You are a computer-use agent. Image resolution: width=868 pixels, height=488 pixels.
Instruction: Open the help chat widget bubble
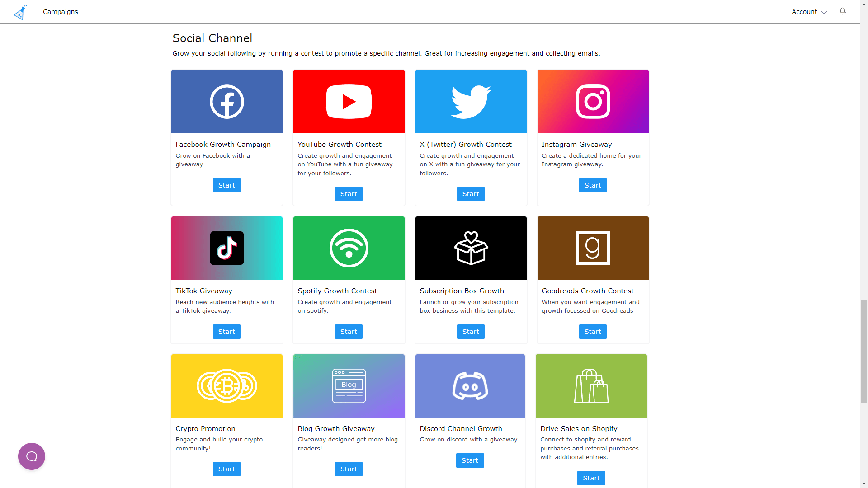tap(31, 456)
